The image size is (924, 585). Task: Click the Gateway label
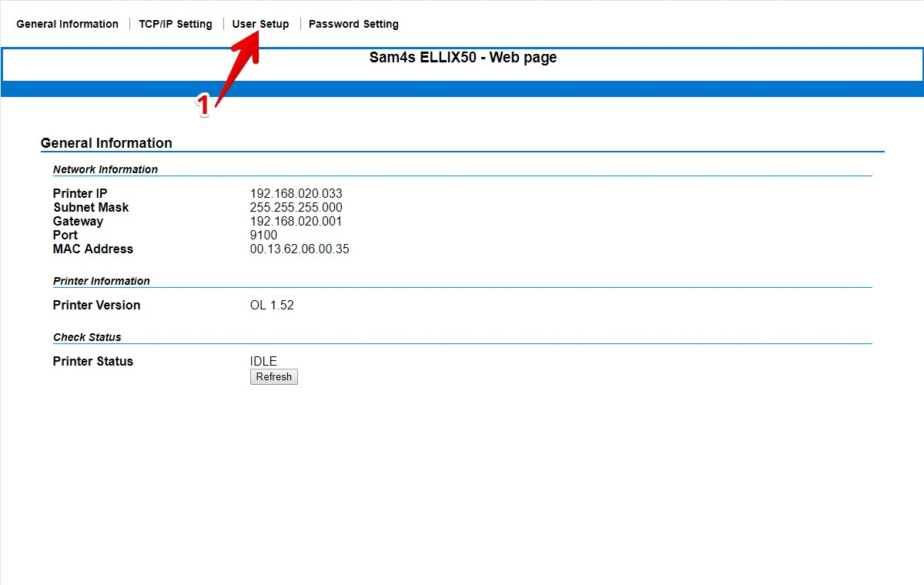click(x=78, y=221)
